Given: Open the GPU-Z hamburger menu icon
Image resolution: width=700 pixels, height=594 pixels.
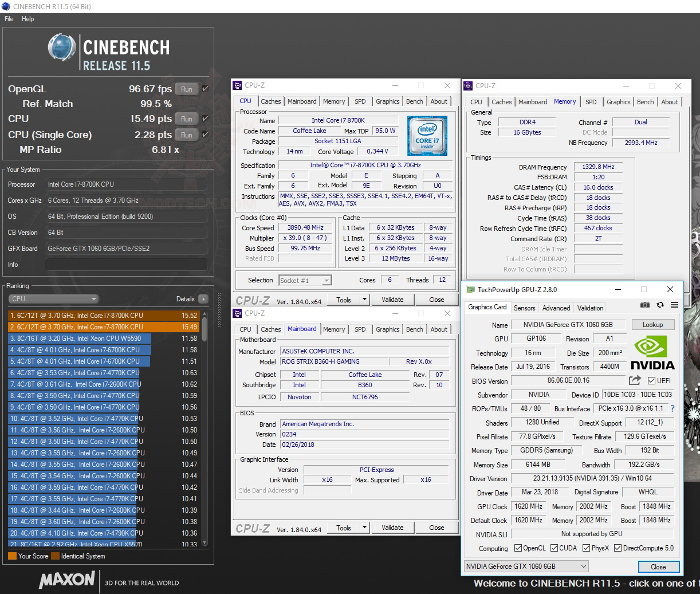Looking at the screenshot, I should [674, 305].
